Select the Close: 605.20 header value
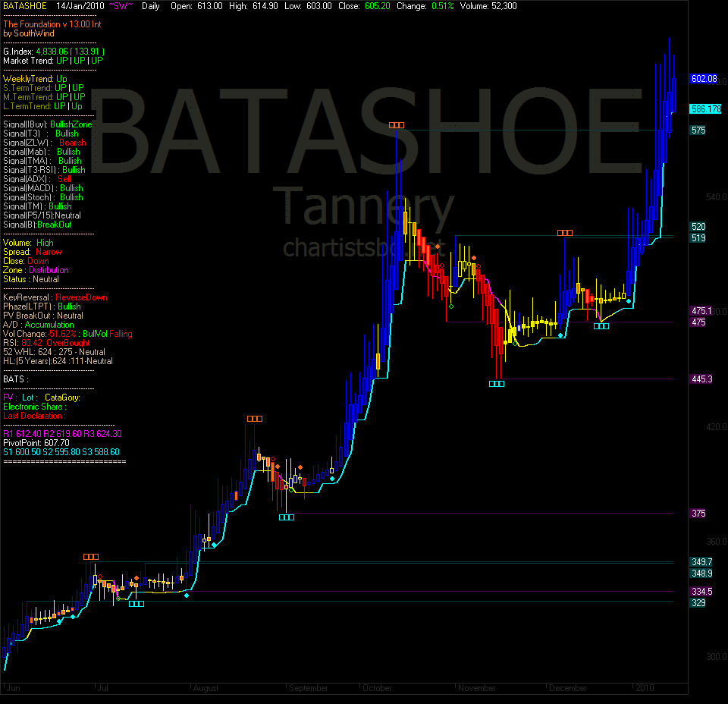728x704 pixels. [x=364, y=6]
